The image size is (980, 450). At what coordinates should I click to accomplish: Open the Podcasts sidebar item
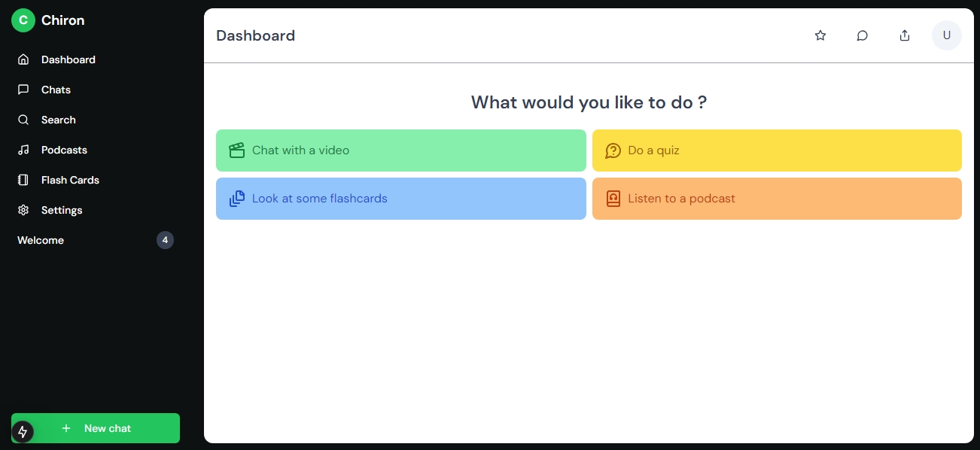64,150
